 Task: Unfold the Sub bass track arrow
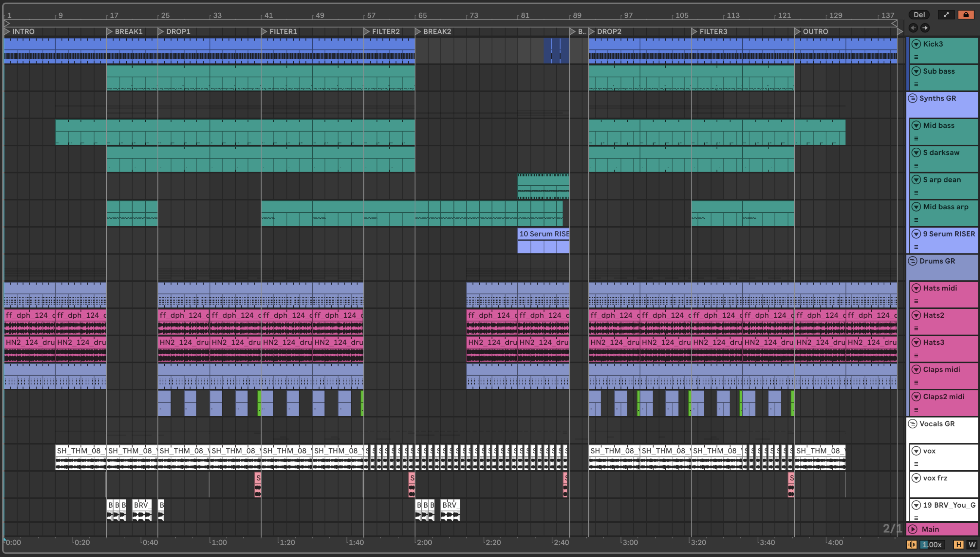916,71
